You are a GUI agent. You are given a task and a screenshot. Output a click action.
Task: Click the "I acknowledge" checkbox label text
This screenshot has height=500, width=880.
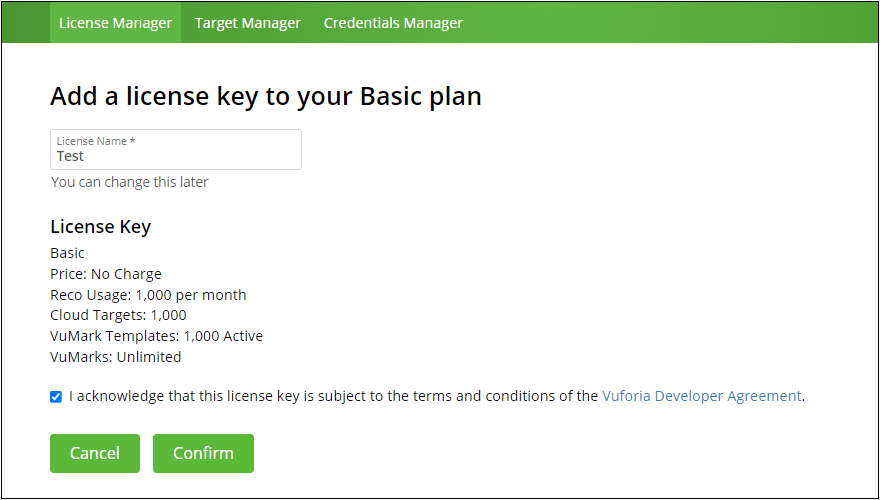(x=330, y=396)
